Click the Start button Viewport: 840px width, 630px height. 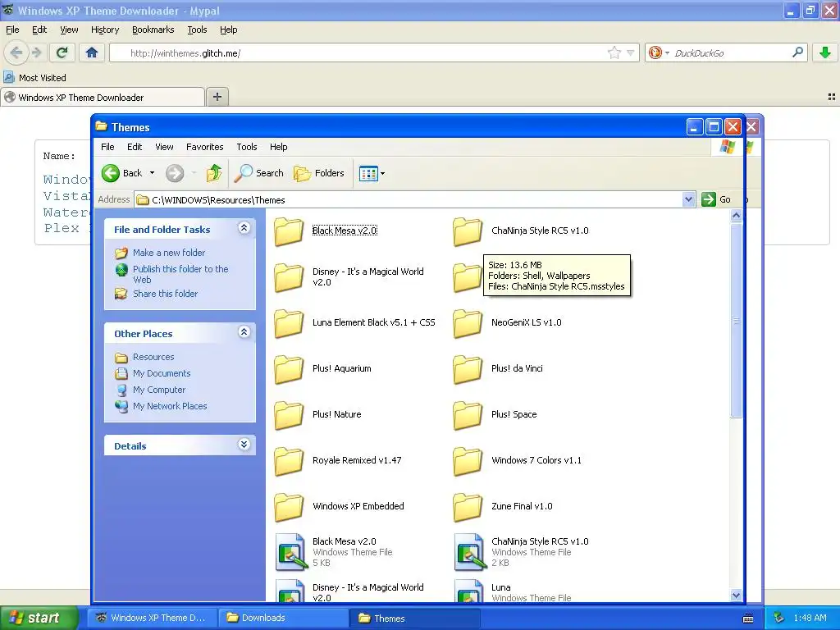tap(39, 619)
